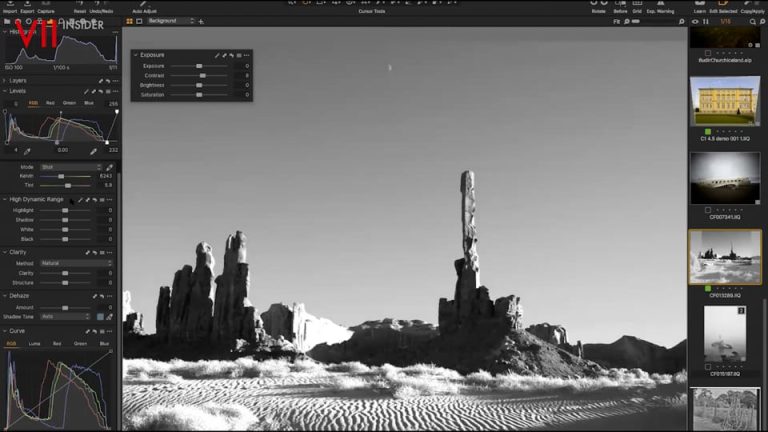Expand the Layers panel
The width and height of the screenshot is (768, 432).
pos(4,81)
